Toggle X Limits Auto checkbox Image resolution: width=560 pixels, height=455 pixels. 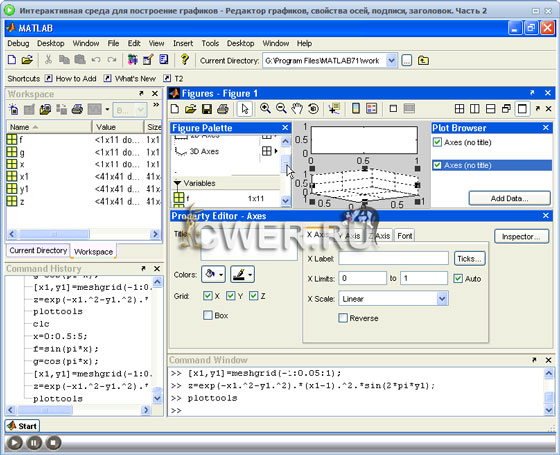click(458, 279)
